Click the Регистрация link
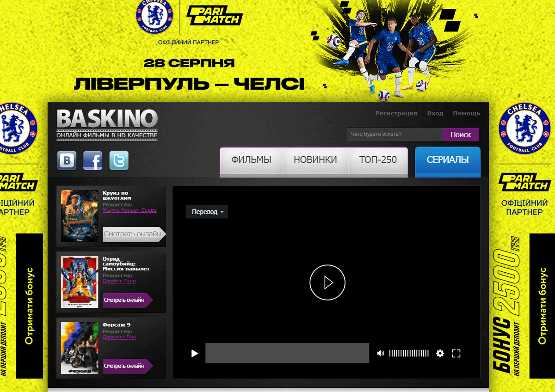 (396, 113)
